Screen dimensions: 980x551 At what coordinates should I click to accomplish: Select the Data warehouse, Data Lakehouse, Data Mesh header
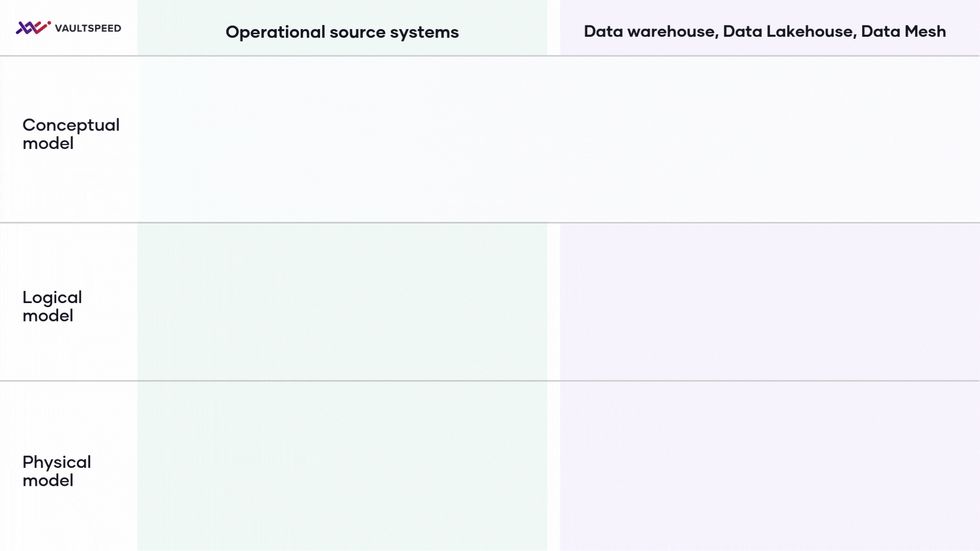click(x=764, y=32)
